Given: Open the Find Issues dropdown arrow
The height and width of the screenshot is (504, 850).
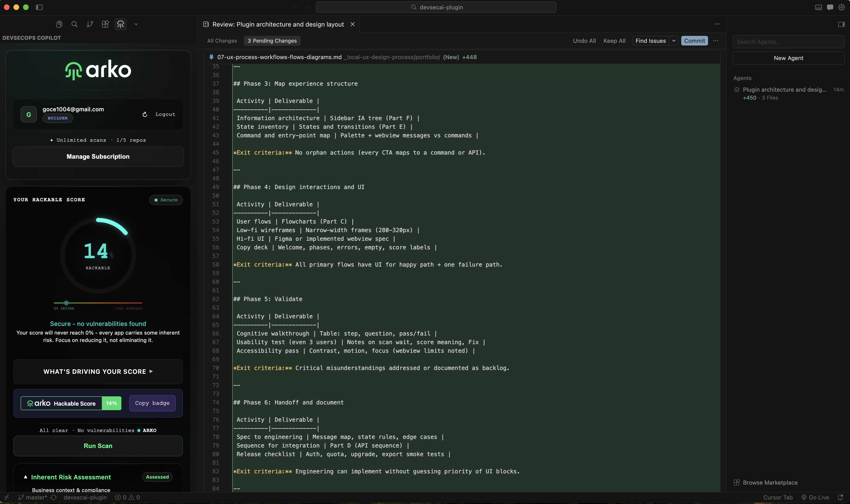Looking at the screenshot, I should point(674,40).
